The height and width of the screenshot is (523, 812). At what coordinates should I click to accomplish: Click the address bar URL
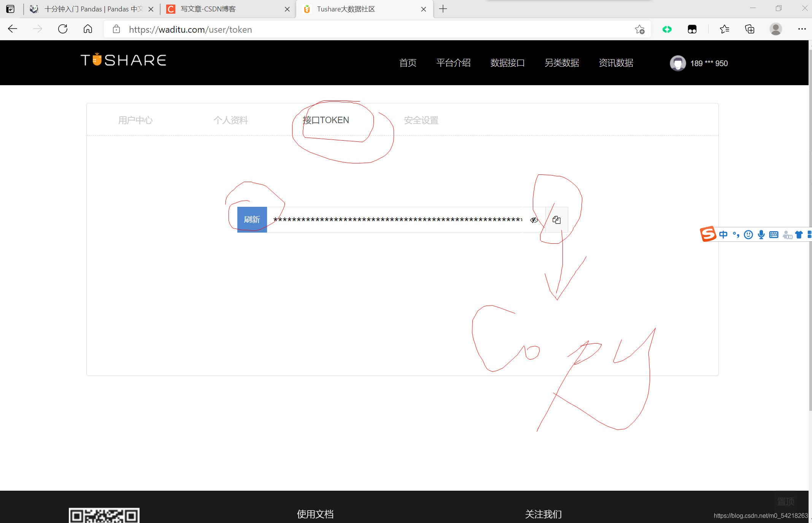pyautogui.click(x=190, y=30)
